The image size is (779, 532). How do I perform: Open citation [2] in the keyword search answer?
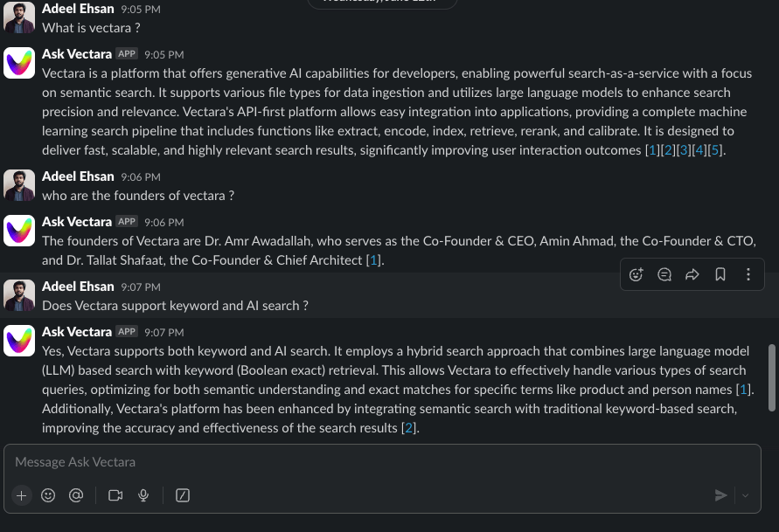(409, 428)
